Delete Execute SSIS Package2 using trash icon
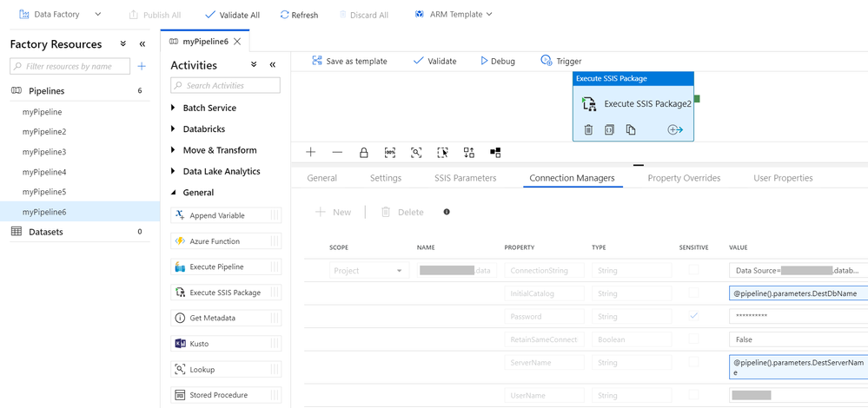This screenshot has height=408, width=868. (588, 130)
